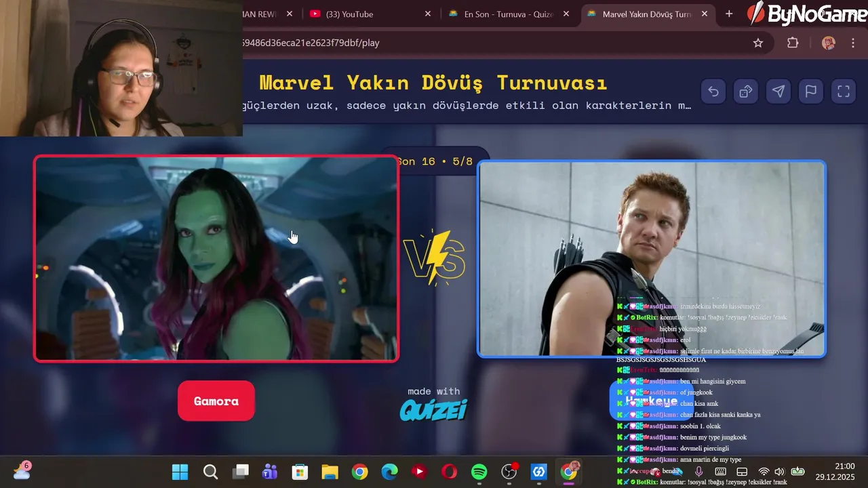868x488 pixels.
Task: Open Chrome profile avatar
Action: (829, 43)
